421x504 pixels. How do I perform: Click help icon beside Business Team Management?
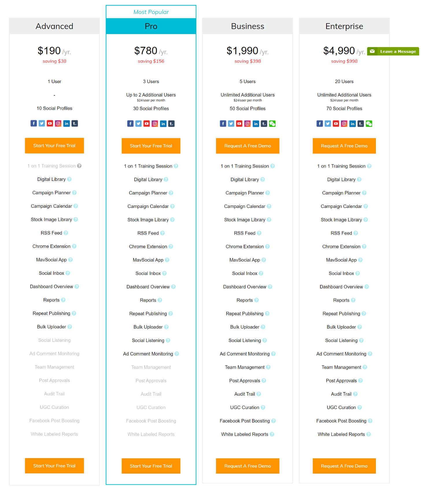[268, 367]
